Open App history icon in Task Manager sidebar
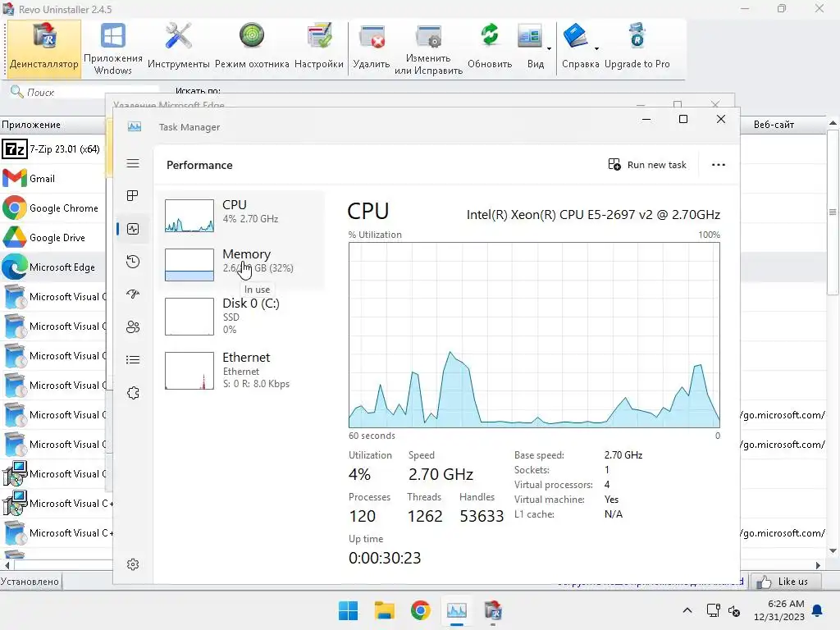Screen dimensions: 840x630 tap(133, 262)
